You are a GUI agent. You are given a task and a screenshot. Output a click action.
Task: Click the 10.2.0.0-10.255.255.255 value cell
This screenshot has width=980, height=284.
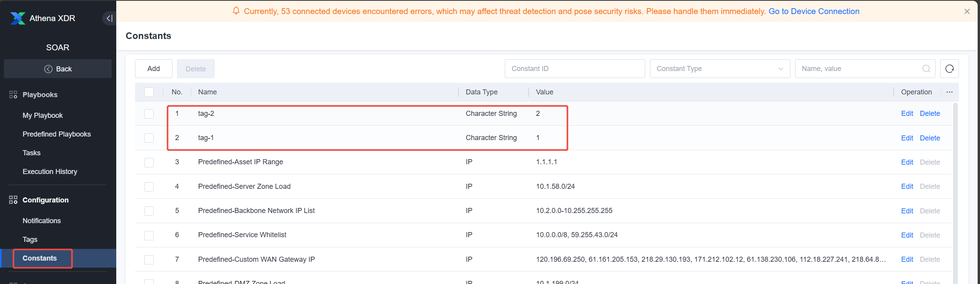pos(574,211)
